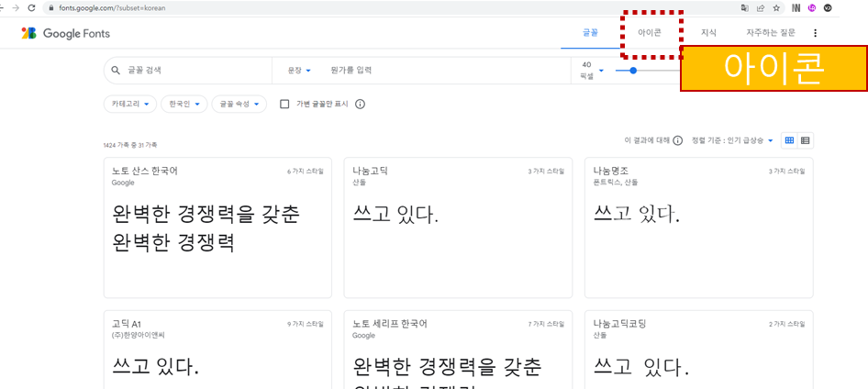868x389 pixels.
Task: Open the 고딕 A1 font card
Action: point(217,350)
